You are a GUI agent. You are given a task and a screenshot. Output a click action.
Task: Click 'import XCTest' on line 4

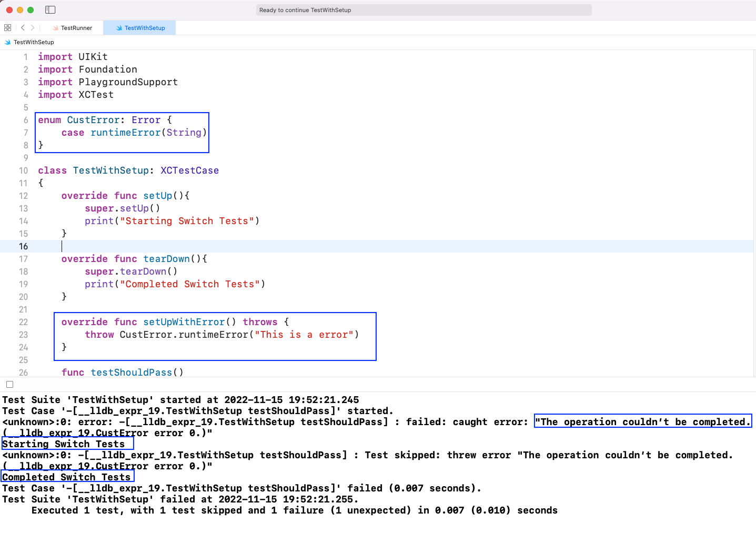coord(76,95)
